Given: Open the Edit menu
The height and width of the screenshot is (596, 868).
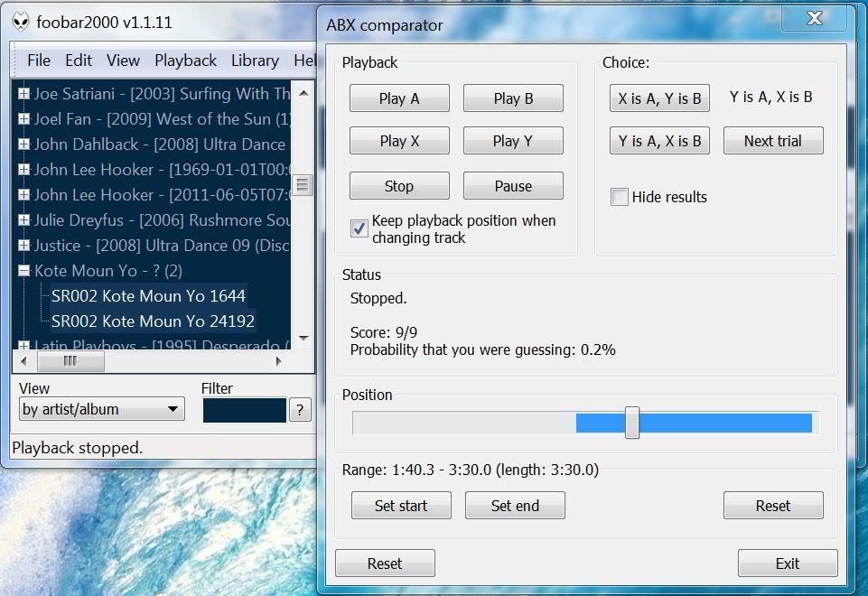Looking at the screenshot, I should click(x=79, y=61).
